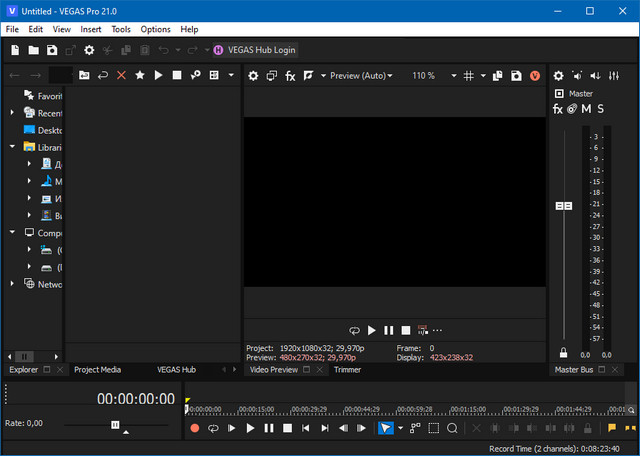640x456 pixels.
Task: Open the Tools menu
Action: click(121, 29)
